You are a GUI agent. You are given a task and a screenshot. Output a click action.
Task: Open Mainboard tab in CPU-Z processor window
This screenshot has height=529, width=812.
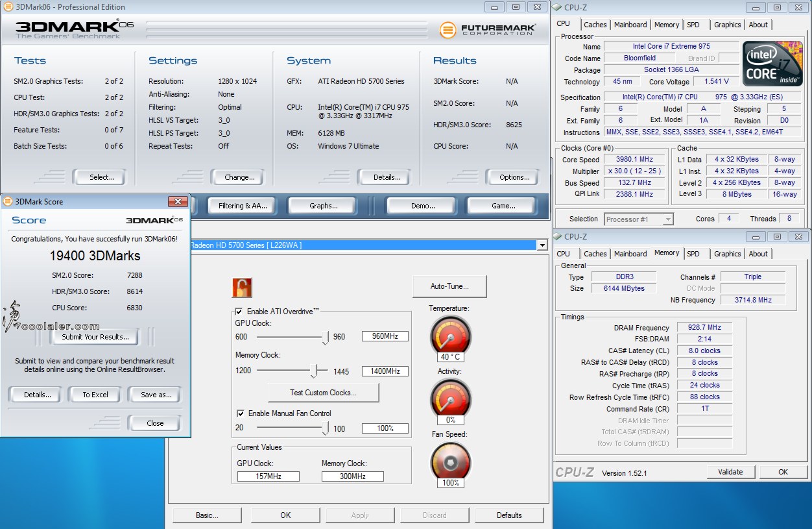pyautogui.click(x=630, y=25)
